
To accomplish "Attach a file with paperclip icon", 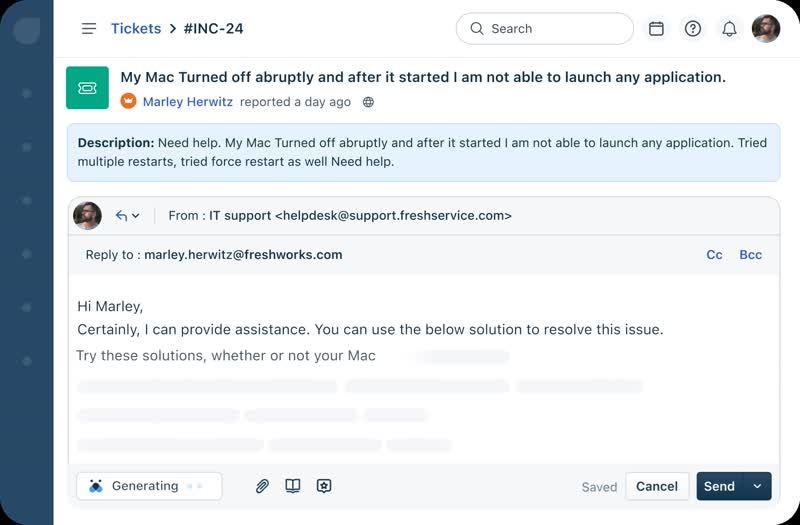I will click(262, 486).
